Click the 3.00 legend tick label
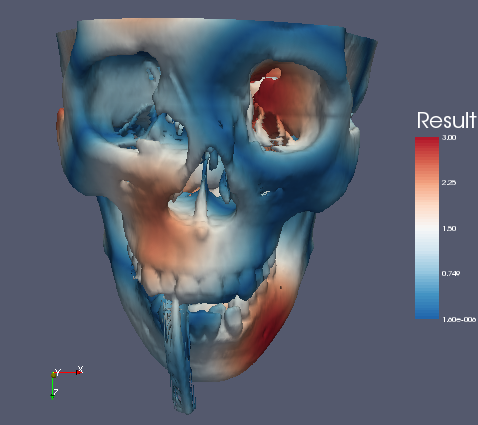The height and width of the screenshot is (425, 478). click(449, 138)
